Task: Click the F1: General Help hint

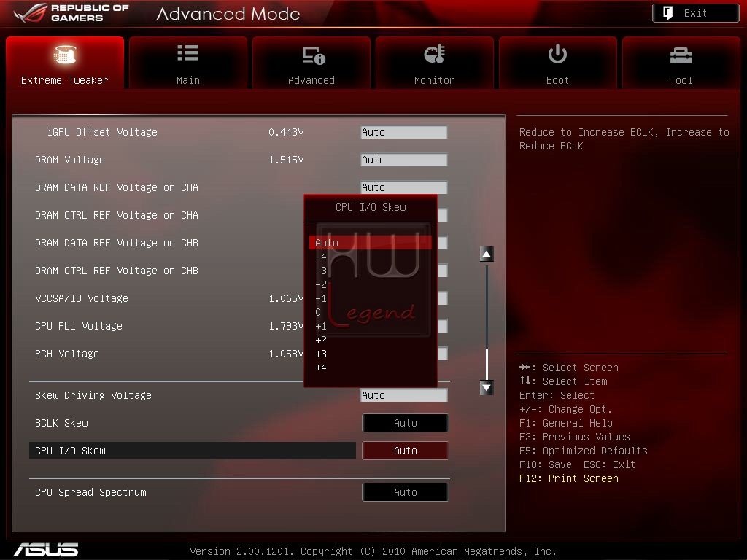Action: click(566, 423)
